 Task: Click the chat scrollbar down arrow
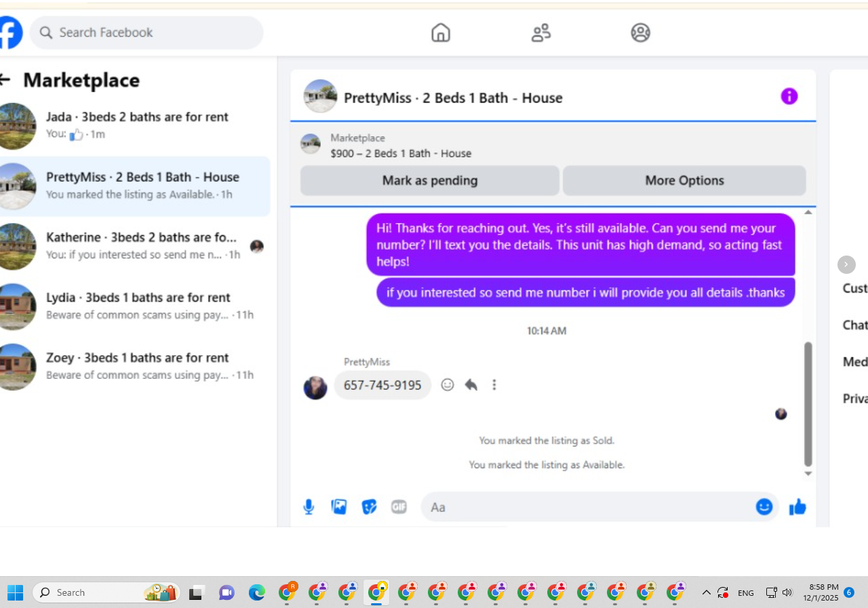tap(808, 474)
